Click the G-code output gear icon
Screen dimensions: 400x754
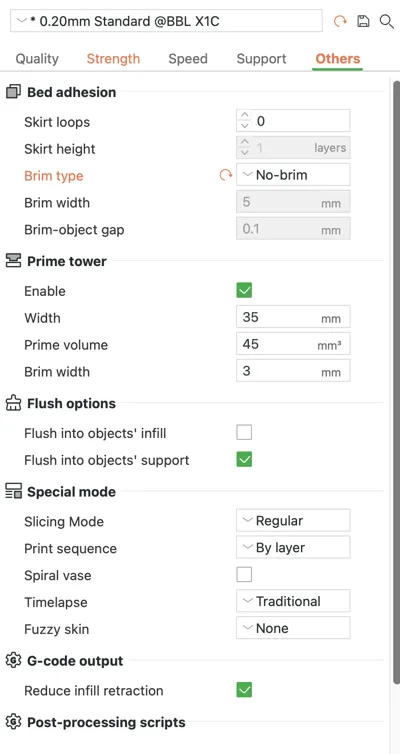point(13,660)
